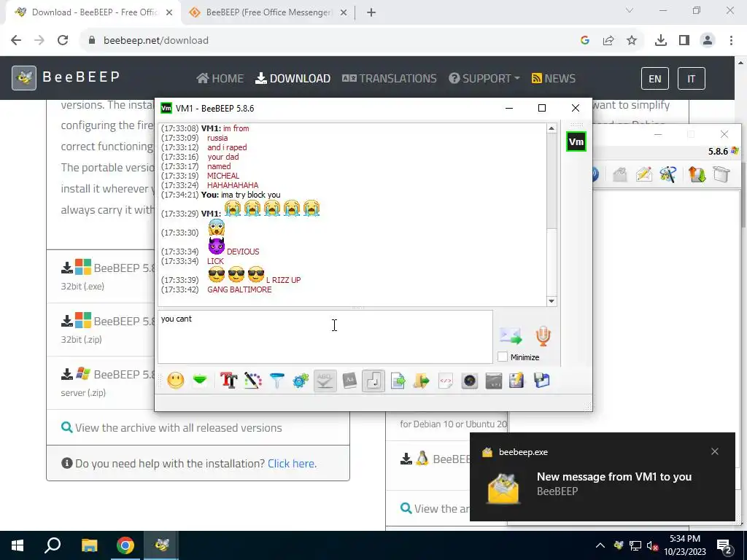The height and width of the screenshot is (560, 747).
Task: Switch to the 'BeeBEEP (Free Office Messenger' tab
Action: (x=268, y=12)
